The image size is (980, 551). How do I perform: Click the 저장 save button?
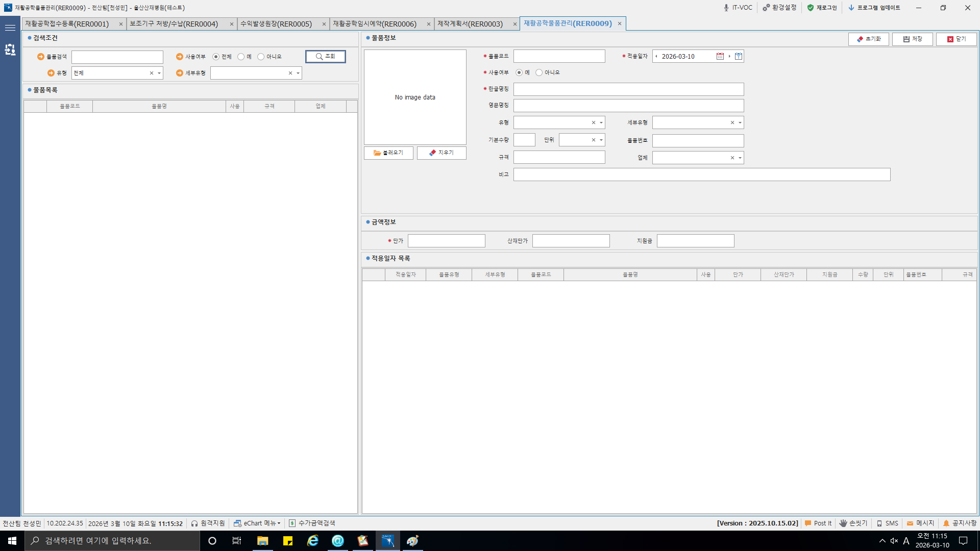point(913,39)
